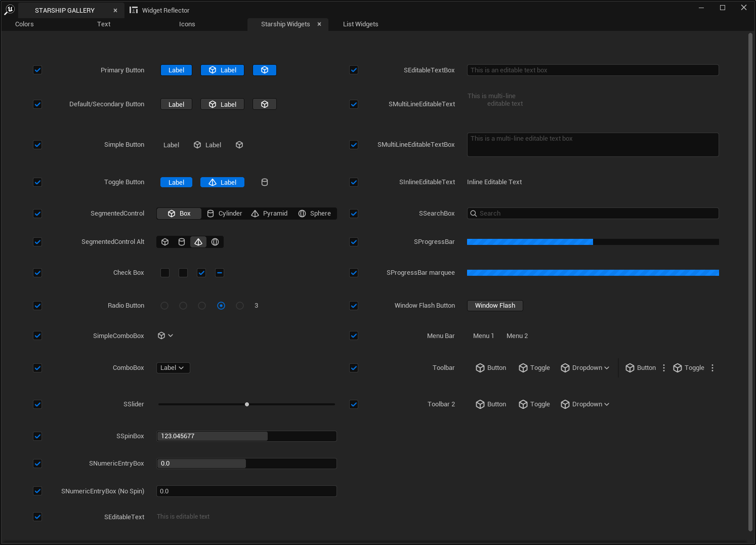The height and width of the screenshot is (545, 756).
Task: Click the icon-only Default/Secondary cube button
Action: pos(264,104)
